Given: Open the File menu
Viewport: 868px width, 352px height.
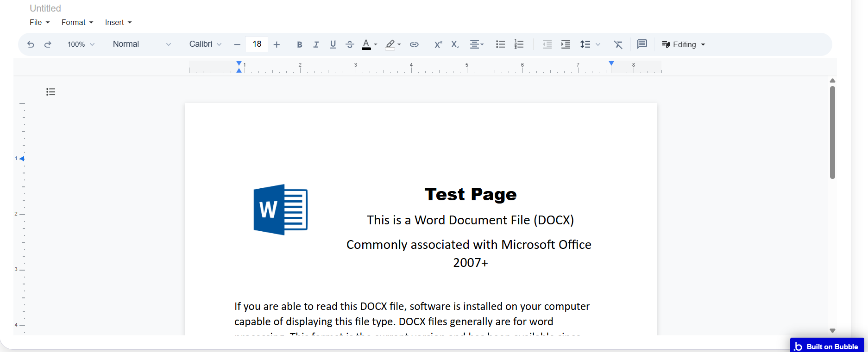Looking at the screenshot, I should [39, 23].
